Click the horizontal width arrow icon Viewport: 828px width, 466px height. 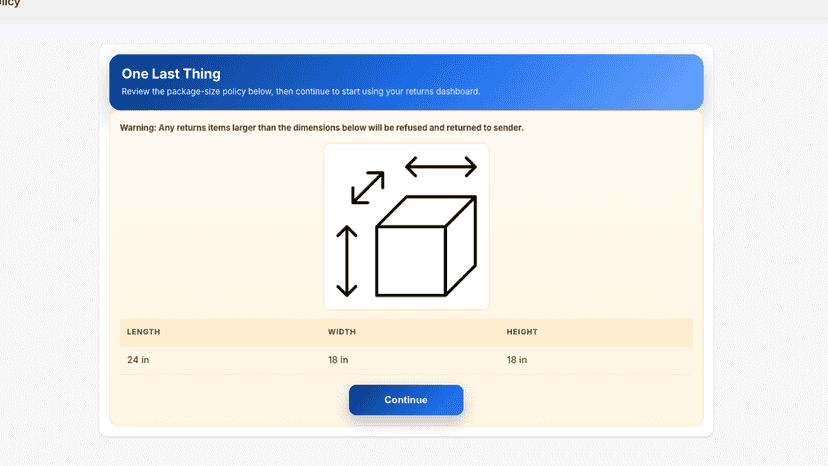(x=441, y=167)
